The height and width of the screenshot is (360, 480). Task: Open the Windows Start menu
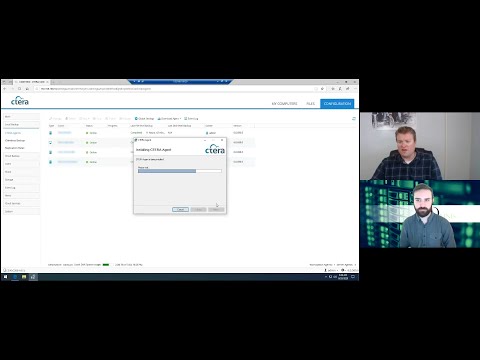pos(5,277)
